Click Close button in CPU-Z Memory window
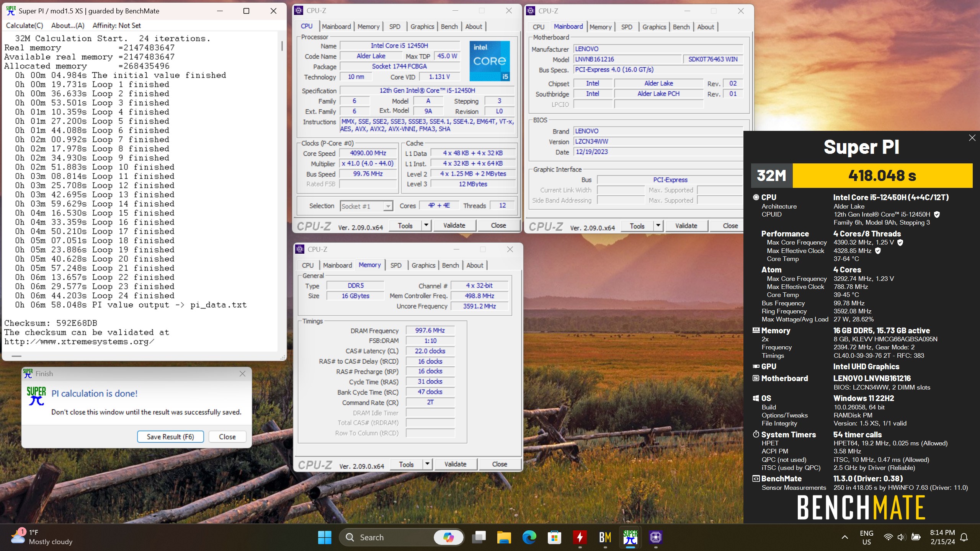Image resolution: width=980 pixels, height=551 pixels. pyautogui.click(x=499, y=464)
